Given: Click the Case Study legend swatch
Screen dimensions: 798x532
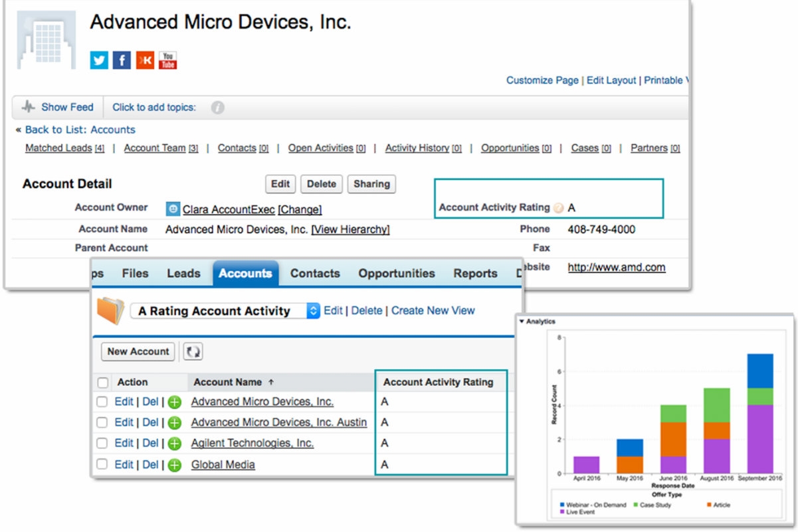Looking at the screenshot, I should tap(635, 505).
